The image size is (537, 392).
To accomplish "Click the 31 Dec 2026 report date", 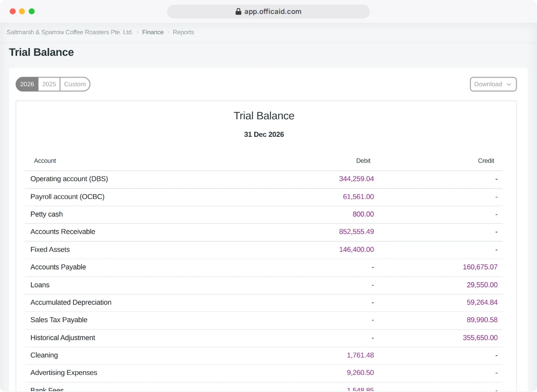I will click(x=264, y=135).
